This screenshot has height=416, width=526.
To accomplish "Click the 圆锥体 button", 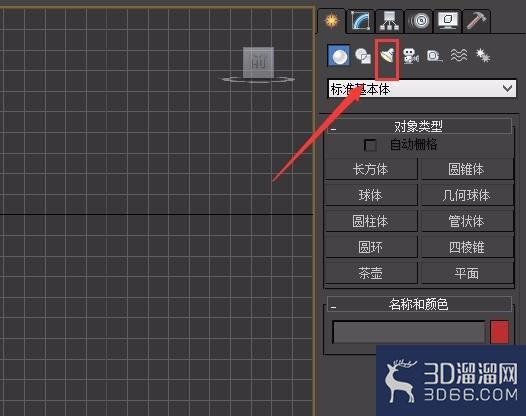I will [467, 169].
